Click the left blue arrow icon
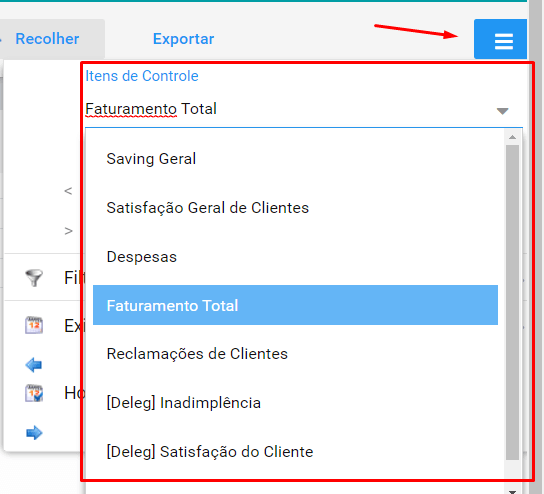 (x=34, y=365)
